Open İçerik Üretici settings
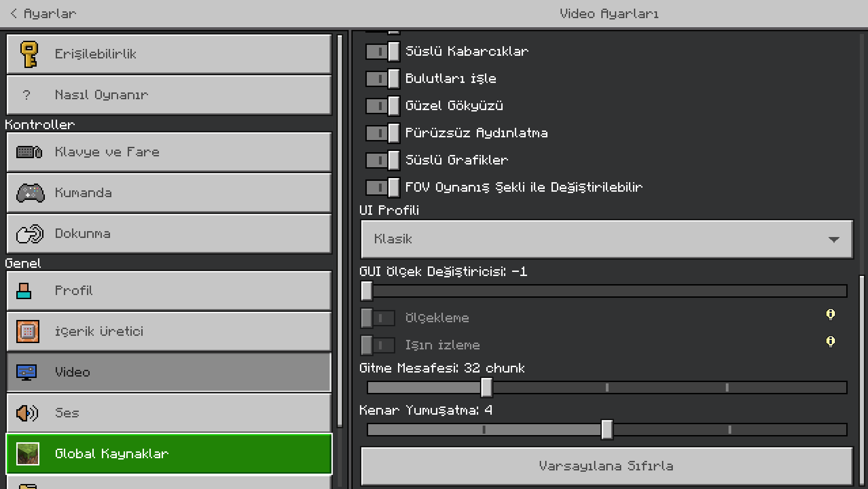This screenshot has height=489, width=868. click(x=169, y=332)
